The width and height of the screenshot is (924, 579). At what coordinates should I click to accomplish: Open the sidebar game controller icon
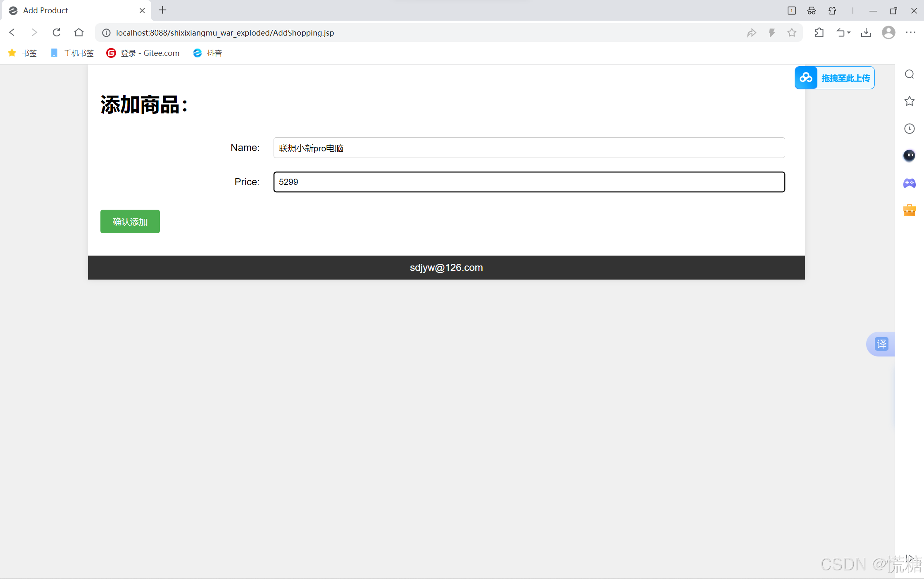tap(909, 183)
